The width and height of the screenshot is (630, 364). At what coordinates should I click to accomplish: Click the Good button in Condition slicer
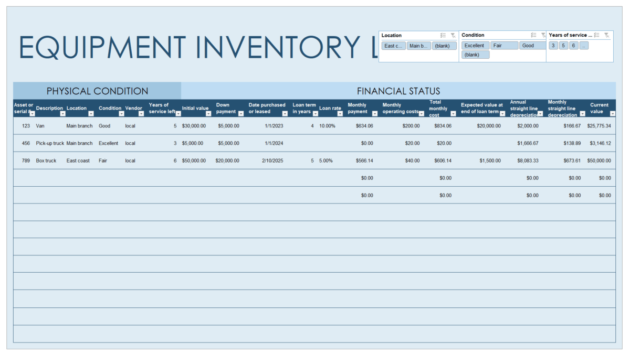pyautogui.click(x=532, y=45)
